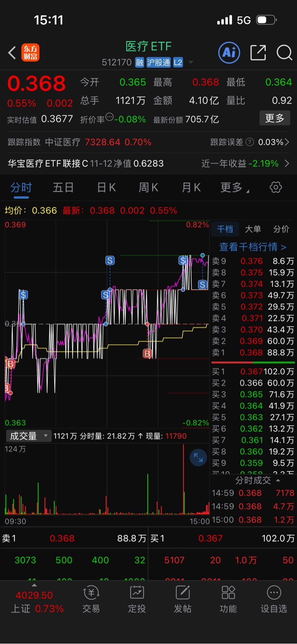
Task: Tap the share export icon
Action: point(258,53)
